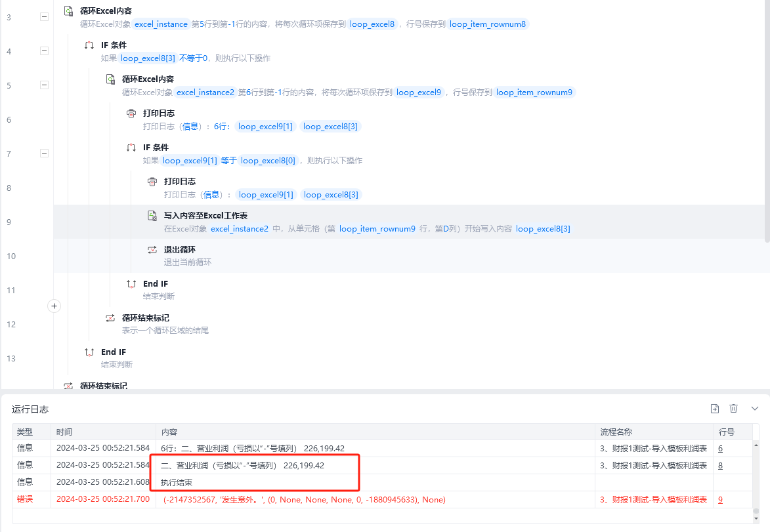Click the IF condition icon on line 4
The image size is (770, 532).
(89, 45)
